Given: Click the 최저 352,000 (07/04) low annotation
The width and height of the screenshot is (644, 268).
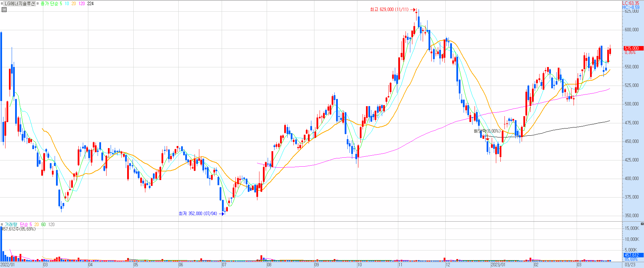Looking at the screenshot, I should click(x=198, y=213).
